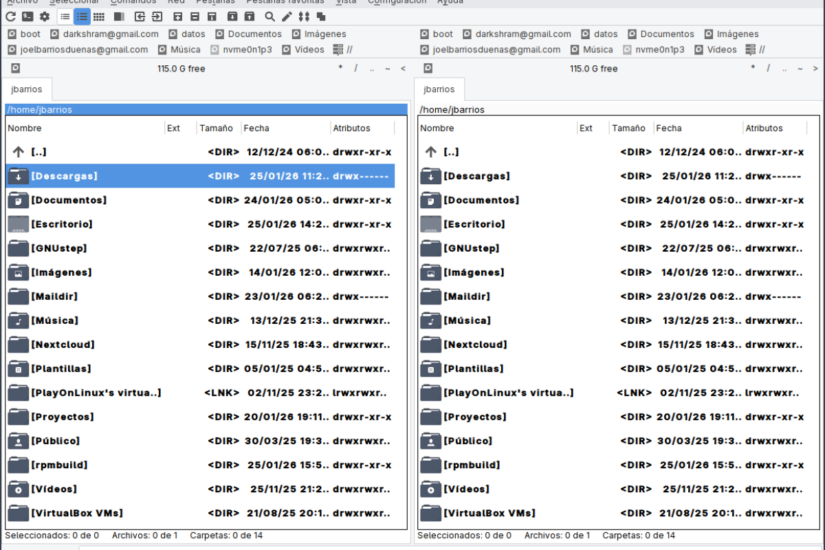Open the Comandos menu
The image size is (825, 550).
pyautogui.click(x=133, y=2)
